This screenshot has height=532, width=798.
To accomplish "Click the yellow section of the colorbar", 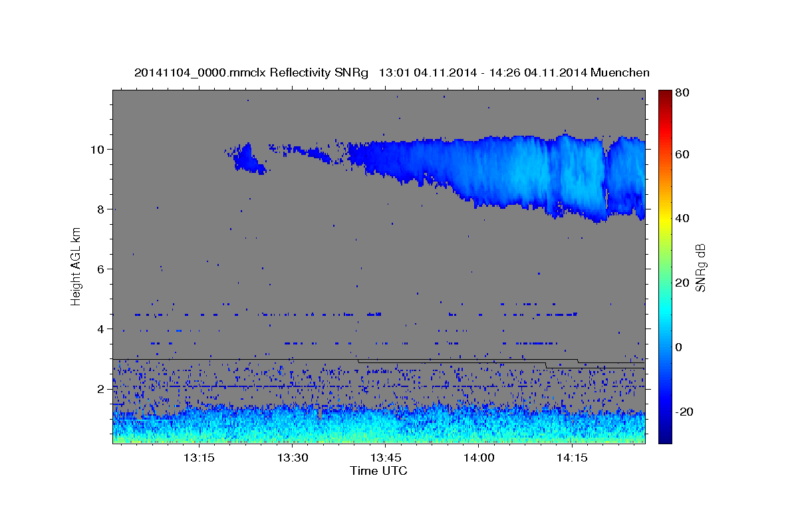I will pyautogui.click(x=665, y=219).
